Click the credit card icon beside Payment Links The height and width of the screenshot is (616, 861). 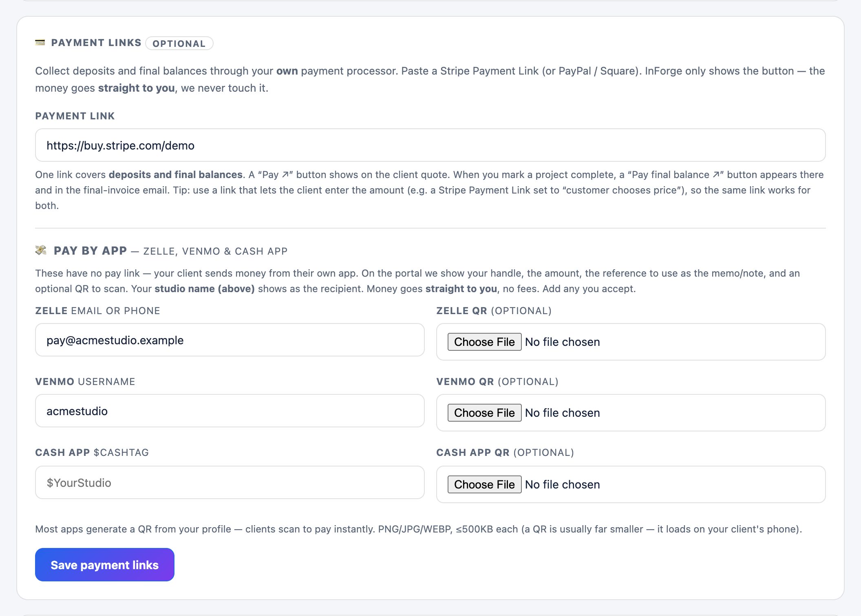coord(40,42)
